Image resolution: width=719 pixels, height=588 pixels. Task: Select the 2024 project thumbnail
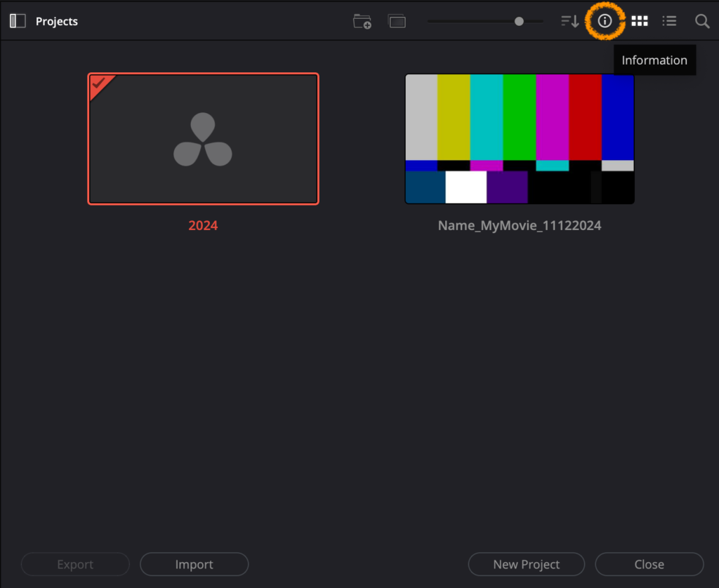203,138
